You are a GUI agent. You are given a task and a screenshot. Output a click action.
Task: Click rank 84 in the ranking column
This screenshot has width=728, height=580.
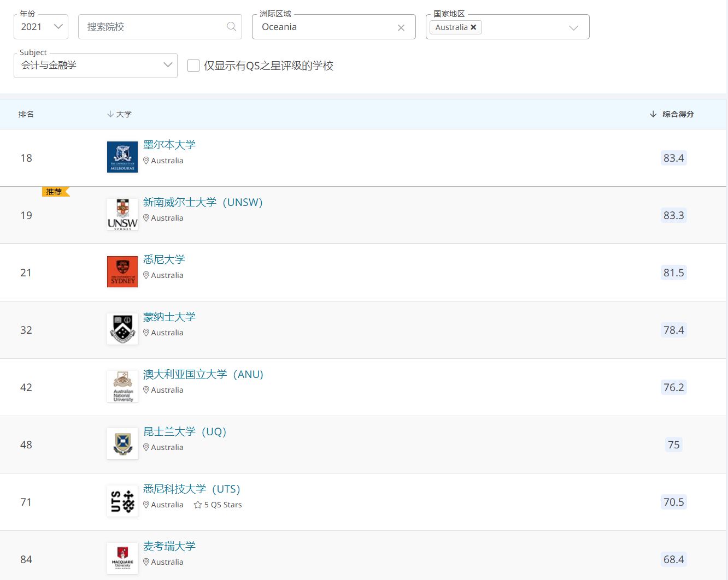pos(26,559)
